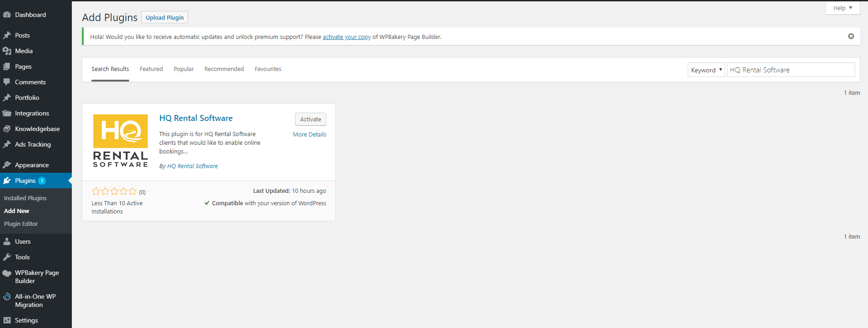
Task: Click the Media library icon
Action: click(x=7, y=51)
